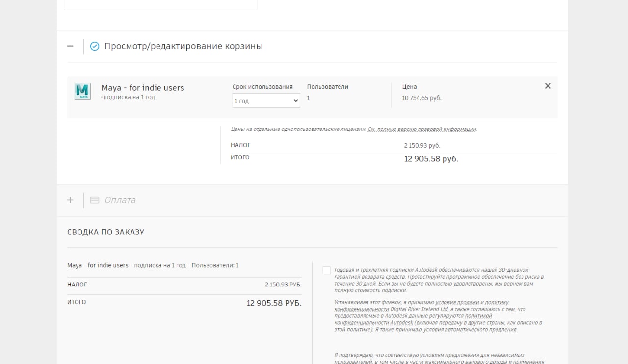
Task: Remove Maya from cart with X icon
Action: coord(548,86)
